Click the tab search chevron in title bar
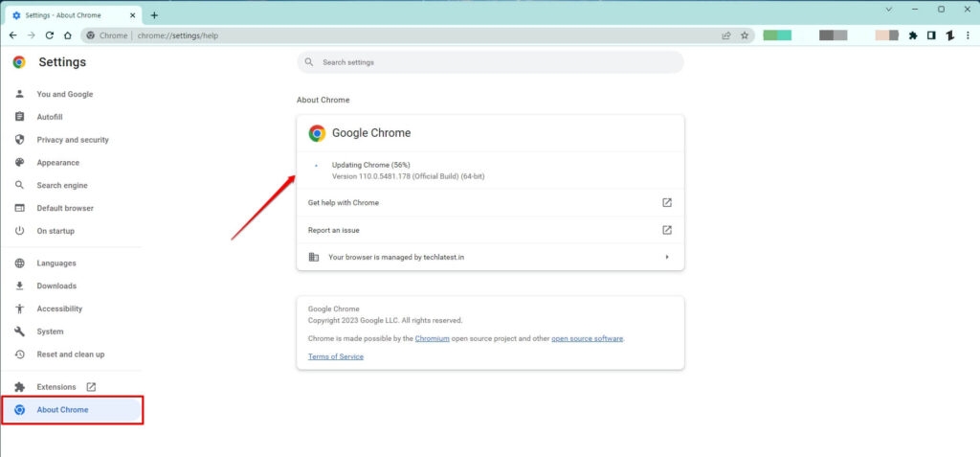The width and height of the screenshot is (980, 457). coord(889,10)
